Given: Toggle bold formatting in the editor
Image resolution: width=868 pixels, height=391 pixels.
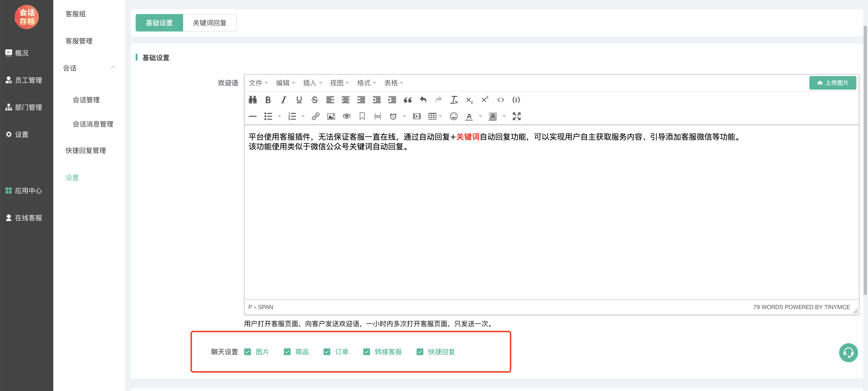Looking at the screenshot, I should coord(268,100).
